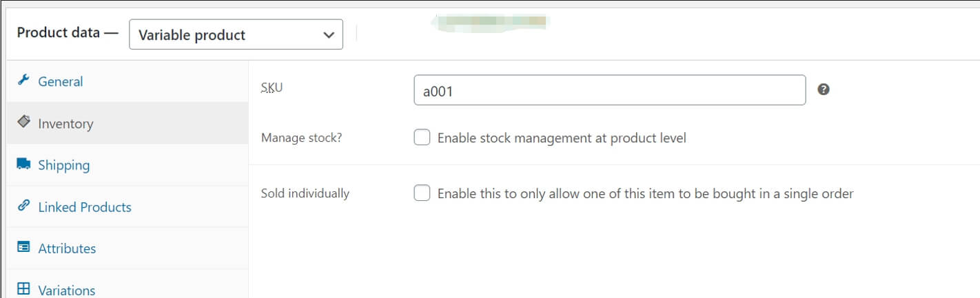Click the list icon beside Attributes
The height and width of the screenshot is (298, 980).
point(23,248)
